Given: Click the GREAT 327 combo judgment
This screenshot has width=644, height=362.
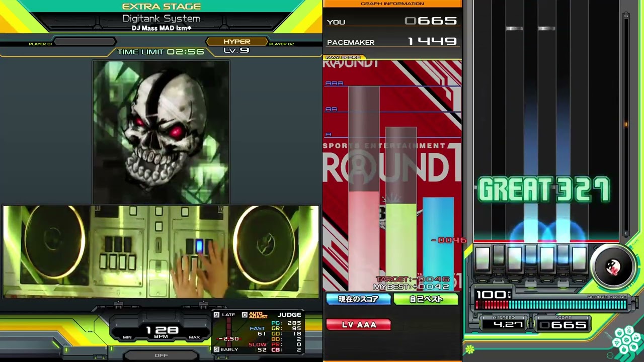Looking at the screenshot, I should (543, 190).
